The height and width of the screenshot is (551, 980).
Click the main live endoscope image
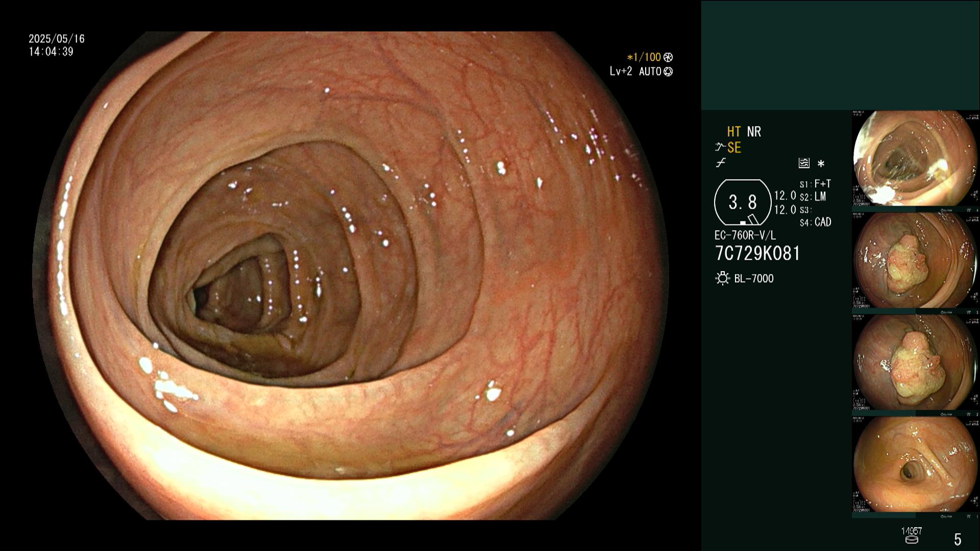[x=350, y=275]
